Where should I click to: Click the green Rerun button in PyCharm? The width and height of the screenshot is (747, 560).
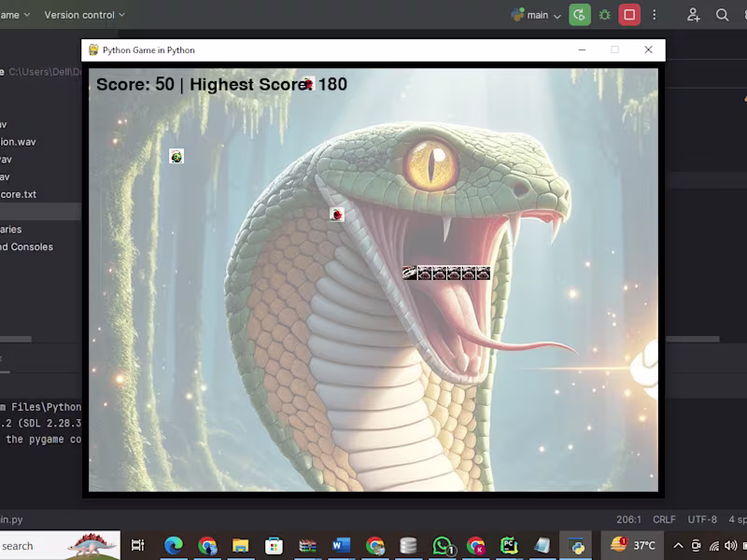[x=579, y=15]
